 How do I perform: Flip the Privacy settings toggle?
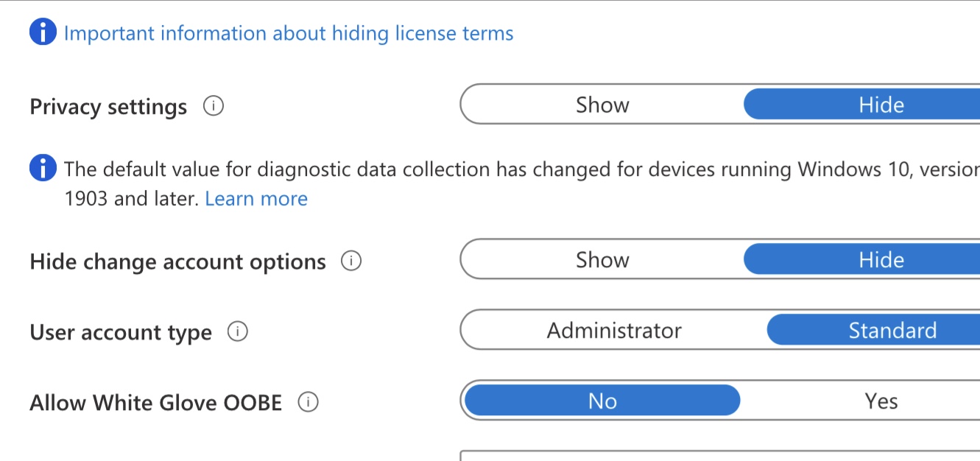[x=602, y=104]
